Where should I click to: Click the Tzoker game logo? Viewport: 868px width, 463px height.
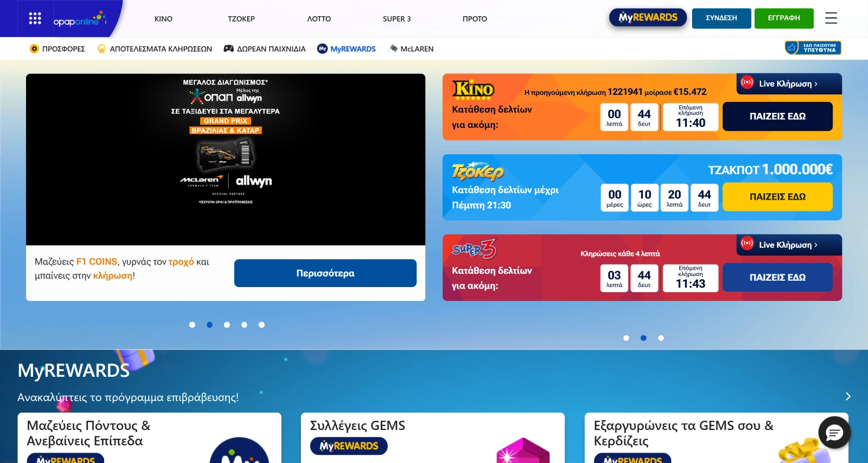point(477,172)
